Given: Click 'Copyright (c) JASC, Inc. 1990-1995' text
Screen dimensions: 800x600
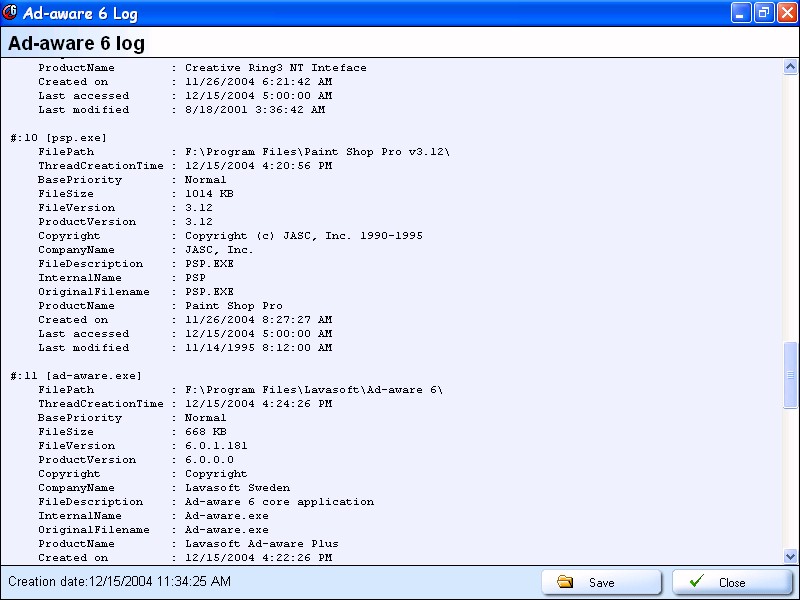Looking at the screenshot, I should point(304,236).
